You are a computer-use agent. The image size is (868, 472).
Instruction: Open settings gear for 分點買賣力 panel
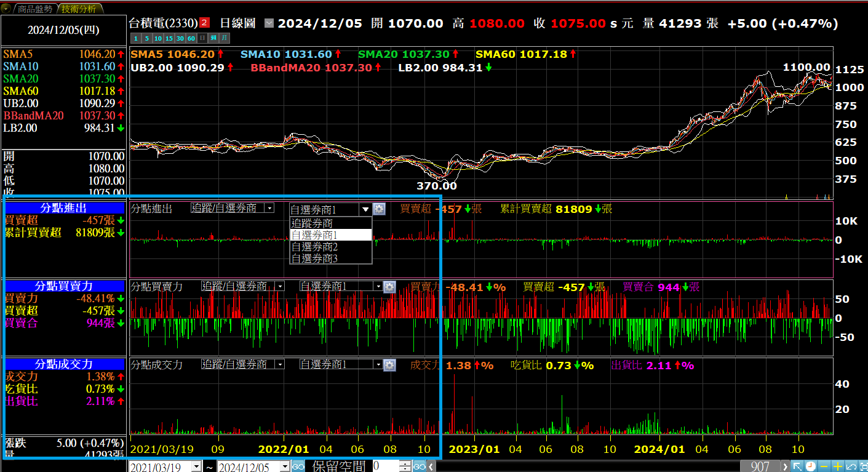pos(389,286)
